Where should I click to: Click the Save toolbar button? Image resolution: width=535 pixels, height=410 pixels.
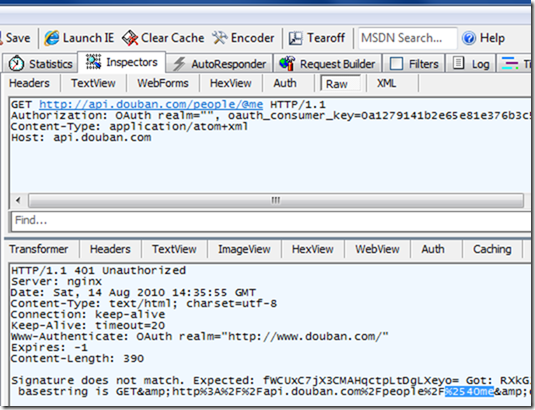point(16,38)
